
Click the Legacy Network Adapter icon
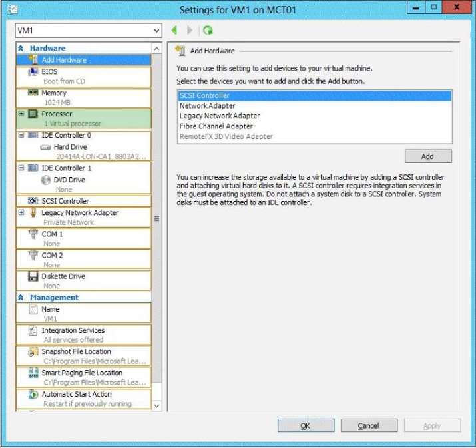(x=33, y=212)
